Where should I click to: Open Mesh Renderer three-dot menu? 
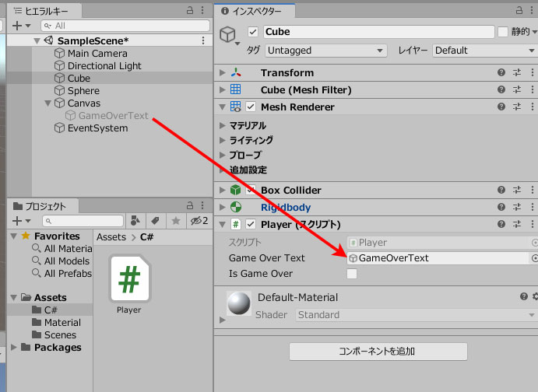[x=533, y=107]
